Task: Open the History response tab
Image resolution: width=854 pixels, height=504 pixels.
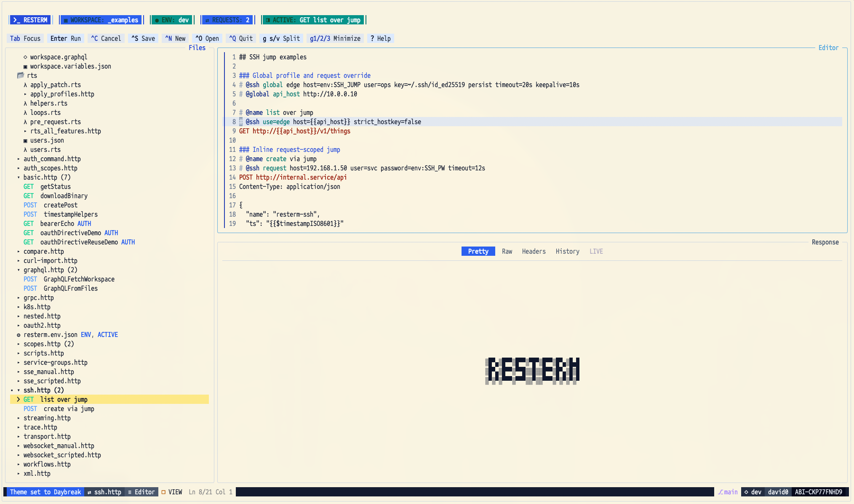Action: click(x=568, y=251)
